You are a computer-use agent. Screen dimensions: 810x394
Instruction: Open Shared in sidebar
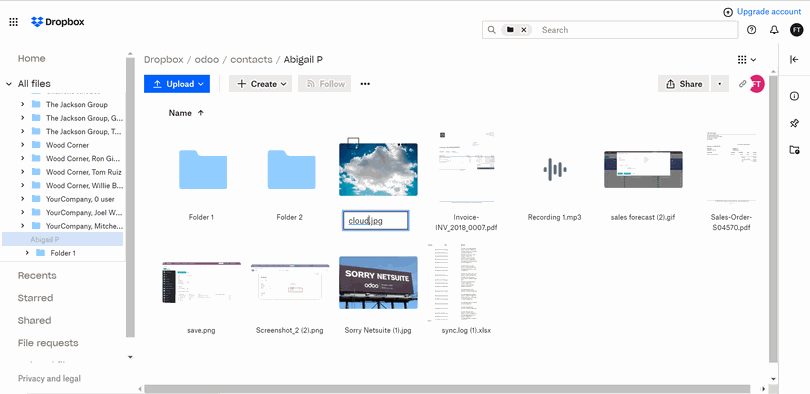coord(35,320)
